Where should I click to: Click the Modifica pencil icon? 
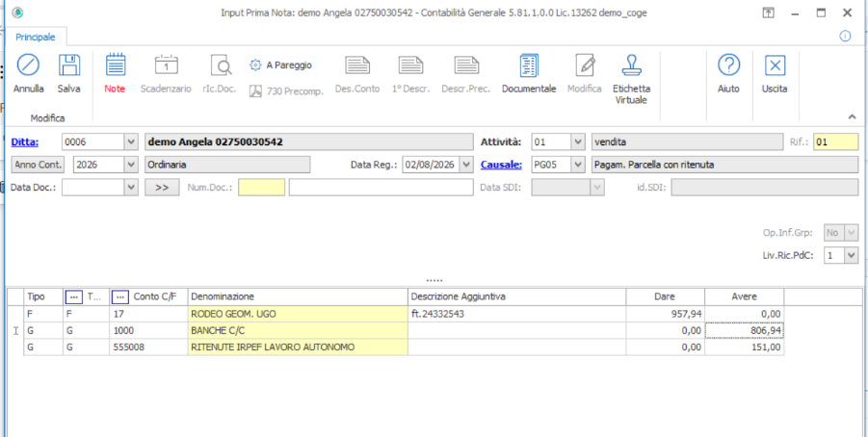pyautogui.click(x=584, y=65)
